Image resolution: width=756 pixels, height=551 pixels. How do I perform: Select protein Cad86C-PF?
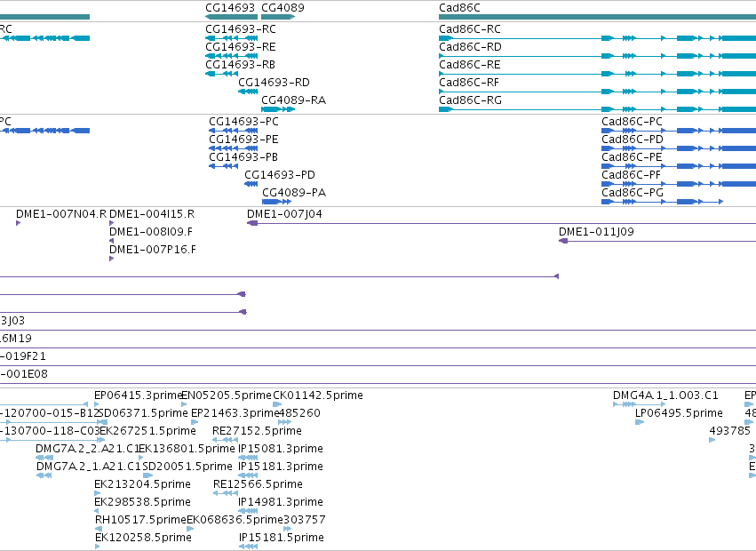(631, 175)
